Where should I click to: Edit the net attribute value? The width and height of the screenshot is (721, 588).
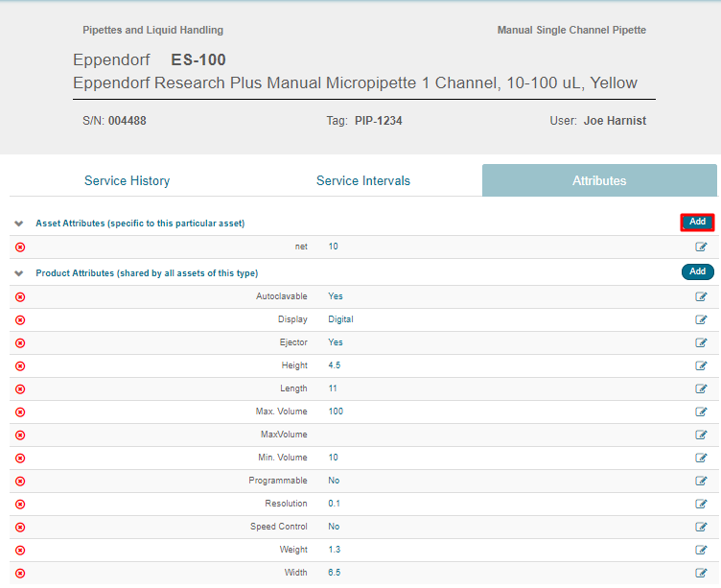point(701,247)
